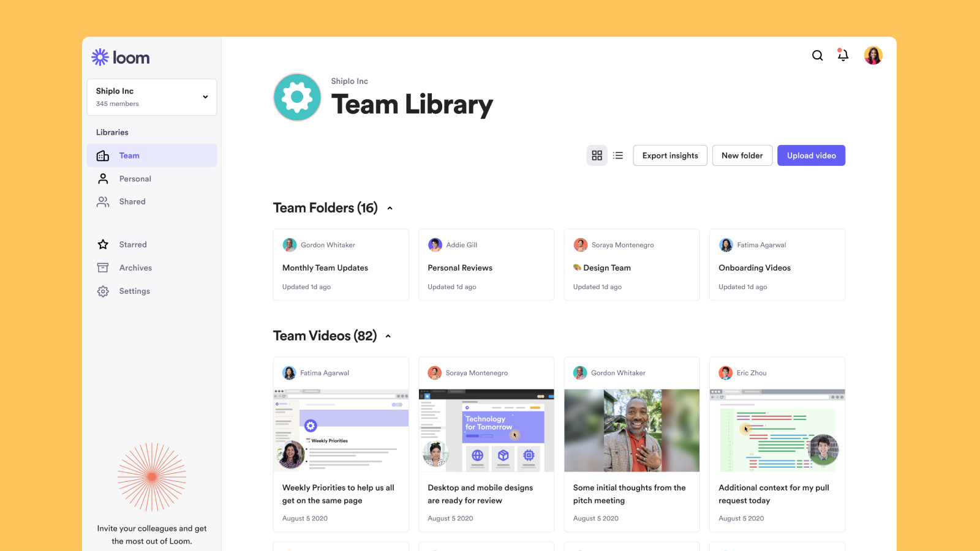This screenshot has width=980, height=551.
Task: Open the Design Team folder
Action: [x=632, y=265]
